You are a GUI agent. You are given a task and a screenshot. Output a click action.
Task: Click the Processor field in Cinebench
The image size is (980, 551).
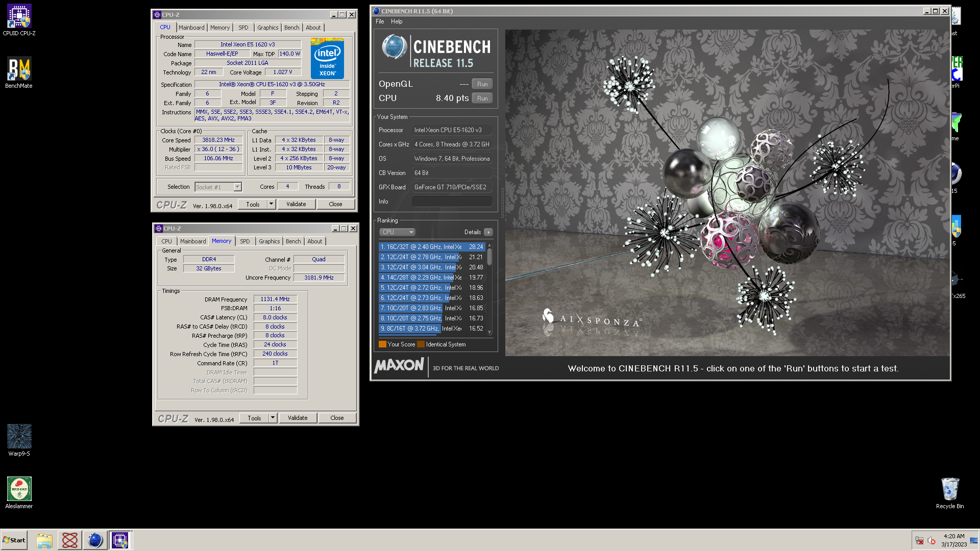(x=452, y=130)
